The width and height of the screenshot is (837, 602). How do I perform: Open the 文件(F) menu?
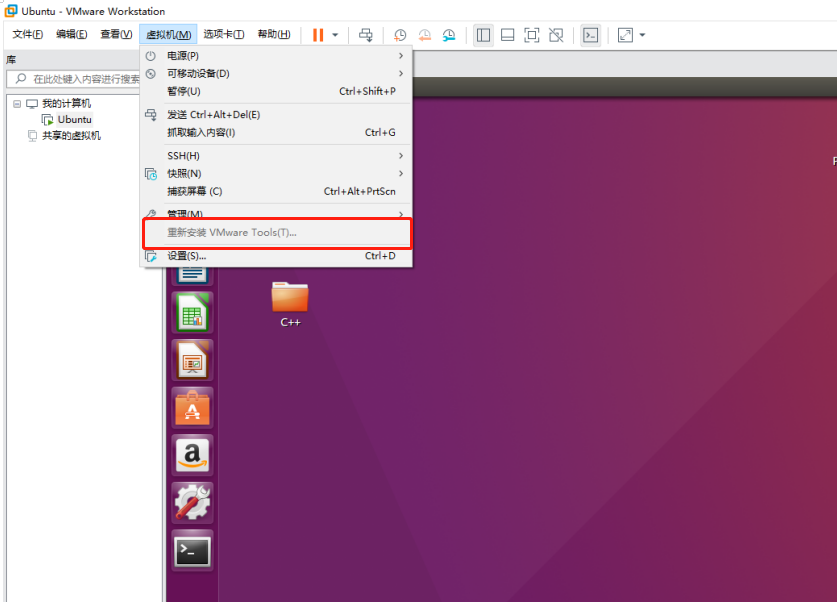coord(28,35)
